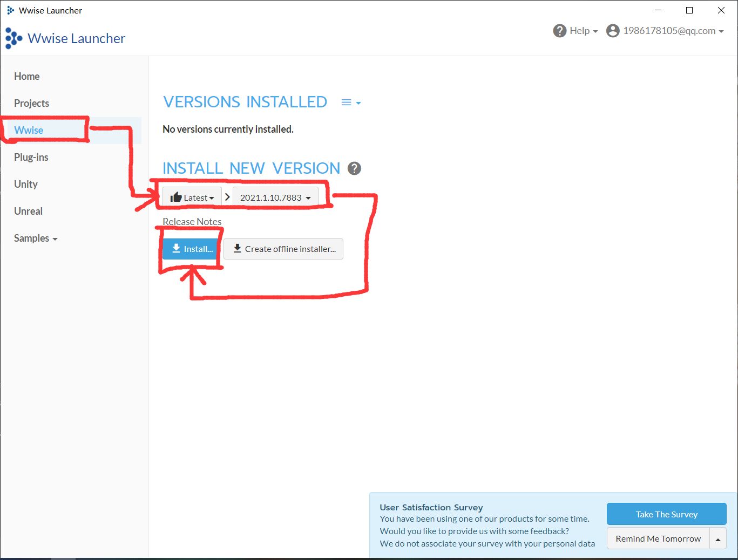Open the Projects section
Image resolution: width=738 pixels, height=560 pixels.
click(x=31, y=103)
